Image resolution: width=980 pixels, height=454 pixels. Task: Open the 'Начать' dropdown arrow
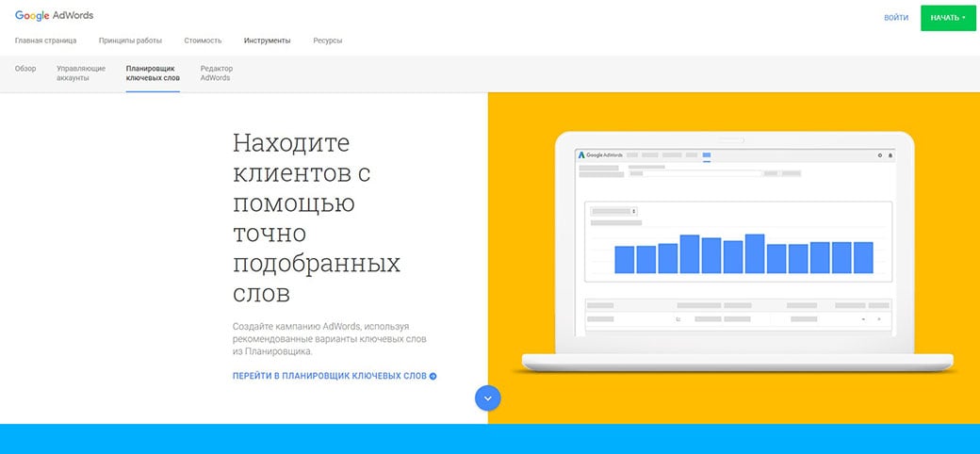pyautogui.click(x=964, y=17)
